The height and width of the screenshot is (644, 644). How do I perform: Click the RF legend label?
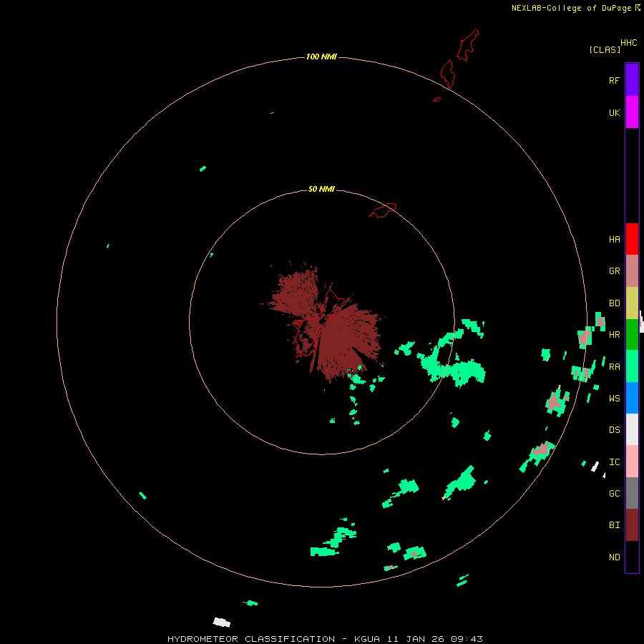click(615, 81)
